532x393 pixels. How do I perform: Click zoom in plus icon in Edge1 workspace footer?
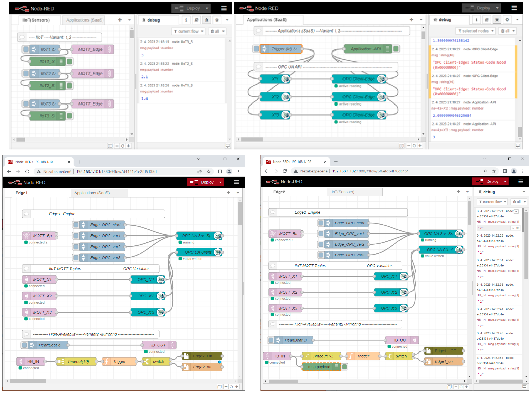(237, 387)
